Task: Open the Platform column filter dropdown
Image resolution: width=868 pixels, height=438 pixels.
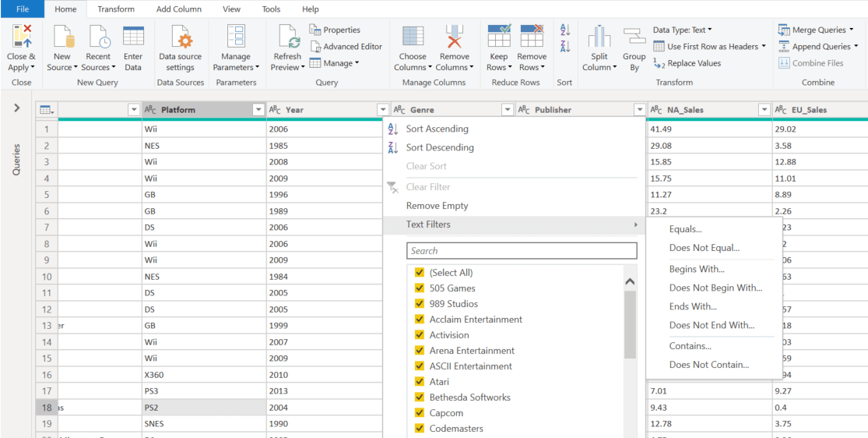Action: (258, 110)
